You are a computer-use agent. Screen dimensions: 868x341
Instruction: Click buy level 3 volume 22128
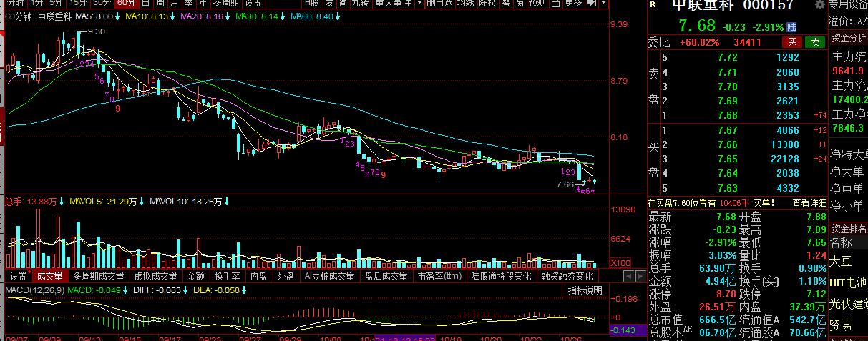tap(784, 159)
